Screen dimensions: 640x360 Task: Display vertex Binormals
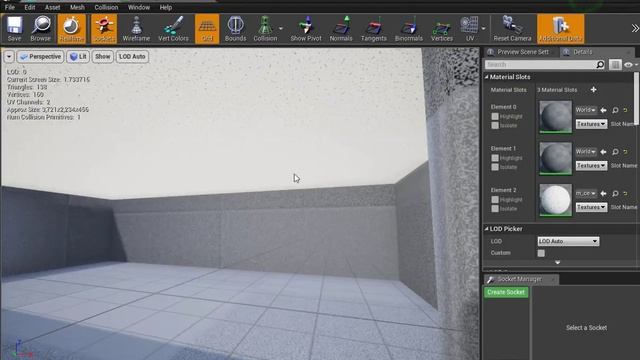click(x=409, y=29)
